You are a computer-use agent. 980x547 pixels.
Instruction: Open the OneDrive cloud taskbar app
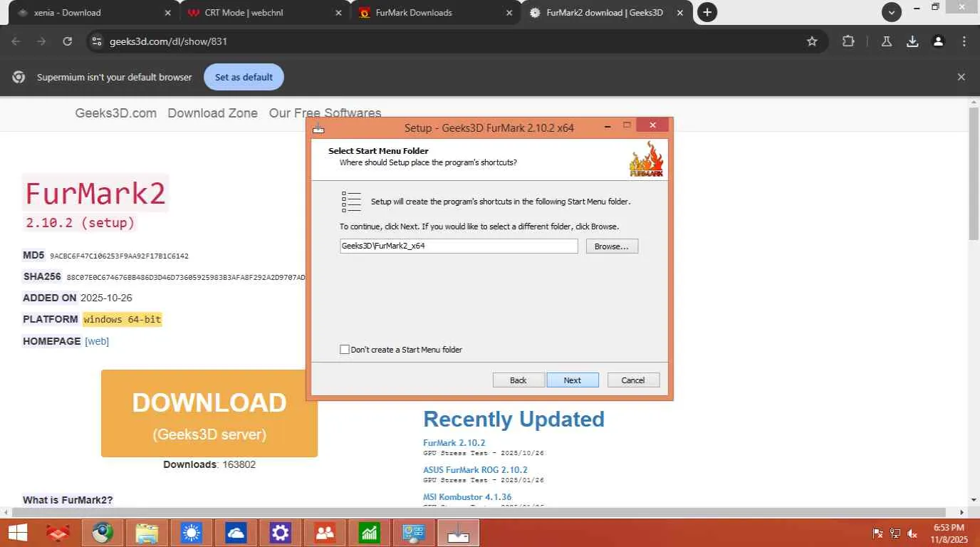[x=236, y=533]
